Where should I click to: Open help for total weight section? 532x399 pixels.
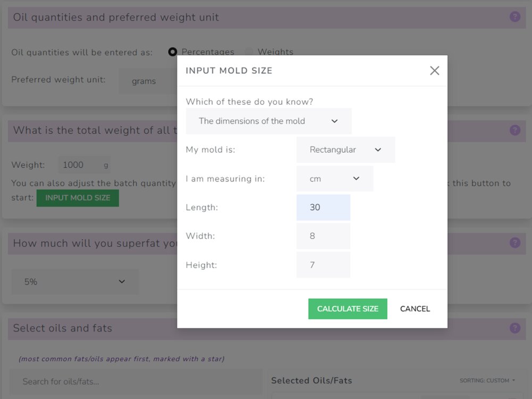pos(514,130)
